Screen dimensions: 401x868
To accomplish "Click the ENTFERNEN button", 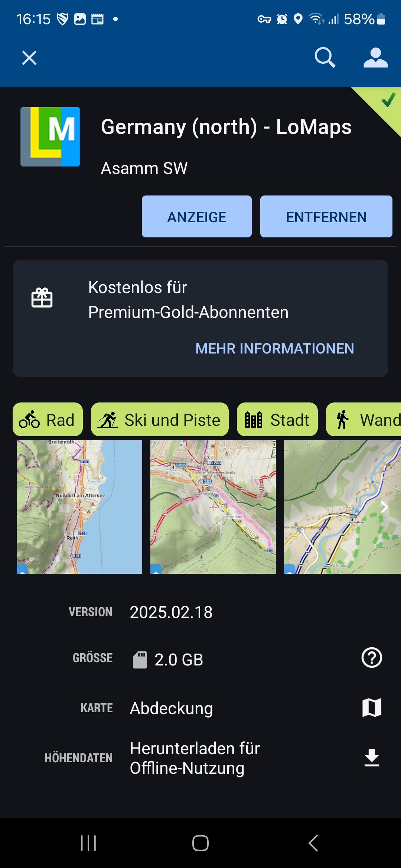I will click(326, 217).
